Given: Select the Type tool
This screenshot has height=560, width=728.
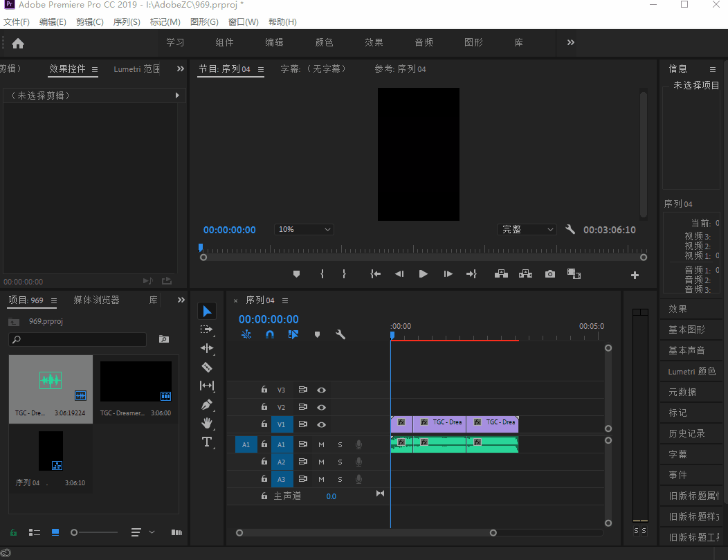Looking at the screenshot, I should coord(206,442).
